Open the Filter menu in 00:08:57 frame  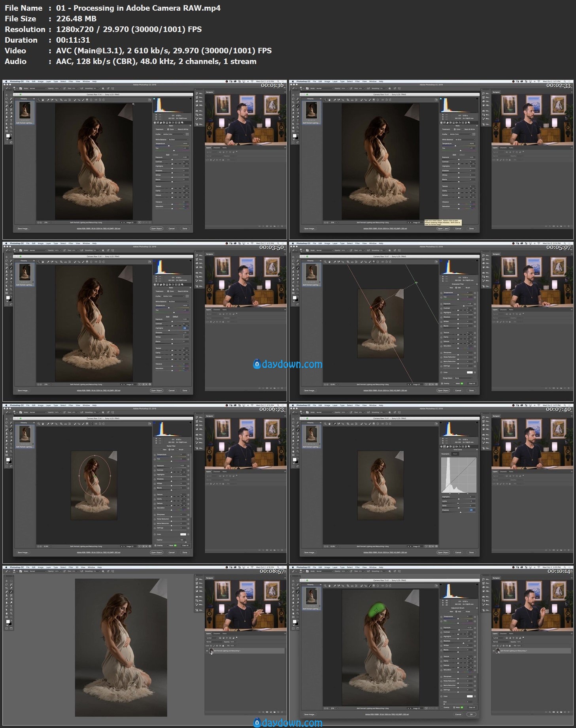coord(71,567)
